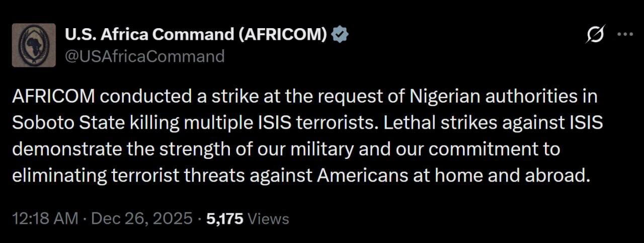The width and height of the screenshot is (644, 243).
Task: Open the U.S. Africa Command display name
Action: (x=196, y=35)
